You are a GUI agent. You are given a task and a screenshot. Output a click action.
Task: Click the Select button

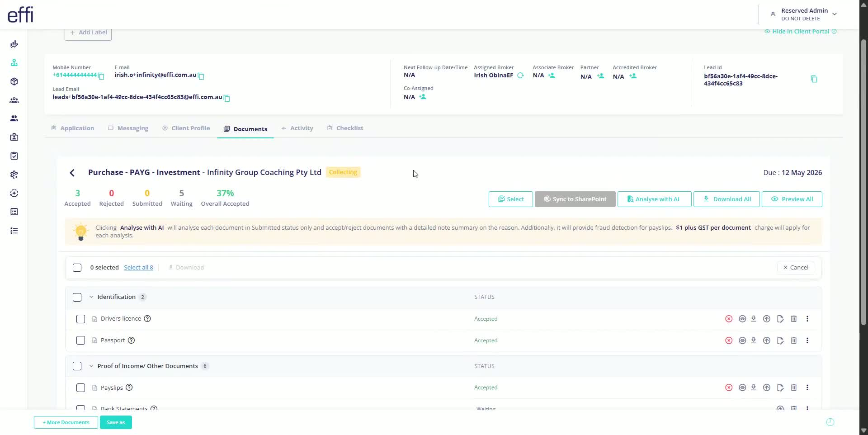(510, 199)
